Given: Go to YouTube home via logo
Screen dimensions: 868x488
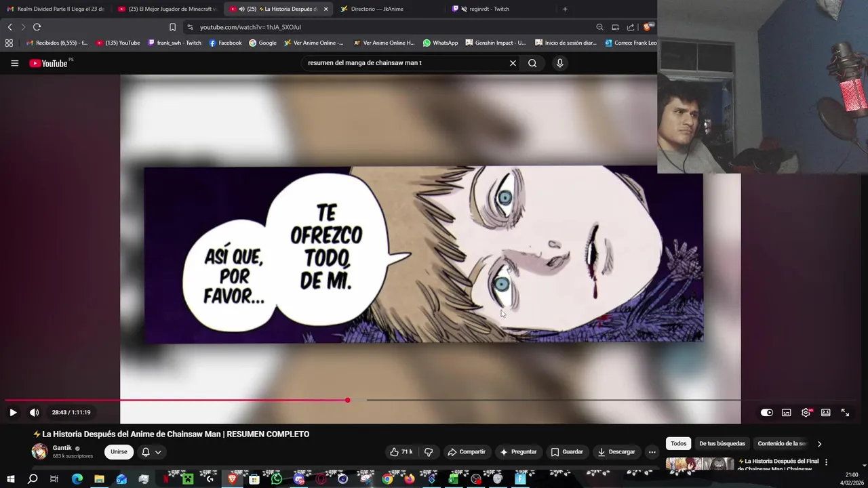Looking at the screenshot, I should [48, 63].
